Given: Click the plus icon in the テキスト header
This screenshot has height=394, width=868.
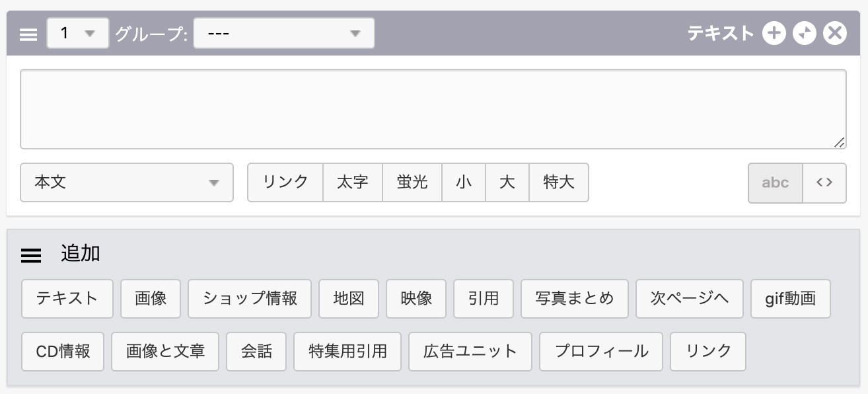Looking at the screenshot, I should coord(774,33).
